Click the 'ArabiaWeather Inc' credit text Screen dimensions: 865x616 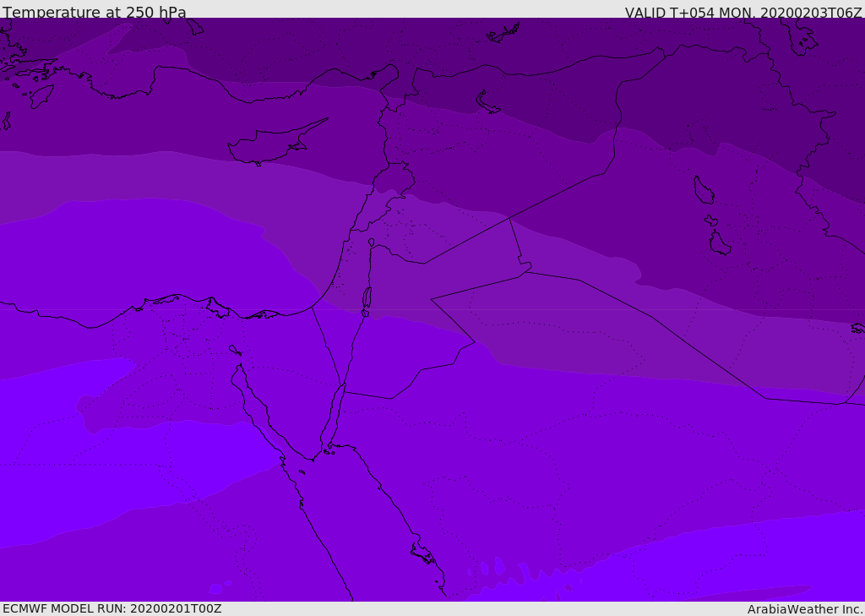804,609
